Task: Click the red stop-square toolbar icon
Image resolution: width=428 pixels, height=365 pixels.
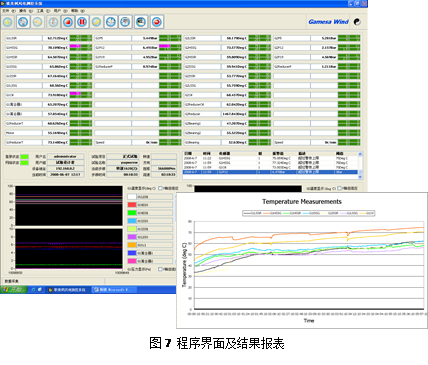Action: click(68, 22)
